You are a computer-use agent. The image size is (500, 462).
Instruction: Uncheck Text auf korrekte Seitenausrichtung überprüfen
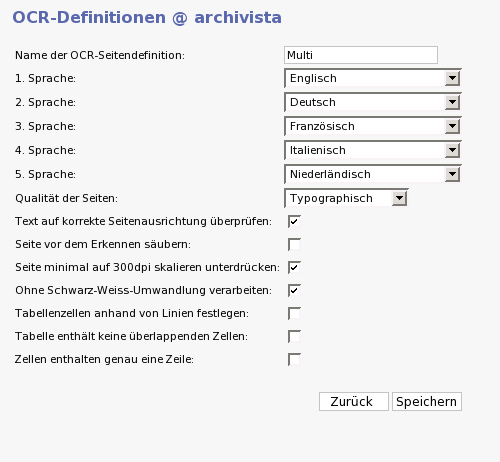(294, 221)
